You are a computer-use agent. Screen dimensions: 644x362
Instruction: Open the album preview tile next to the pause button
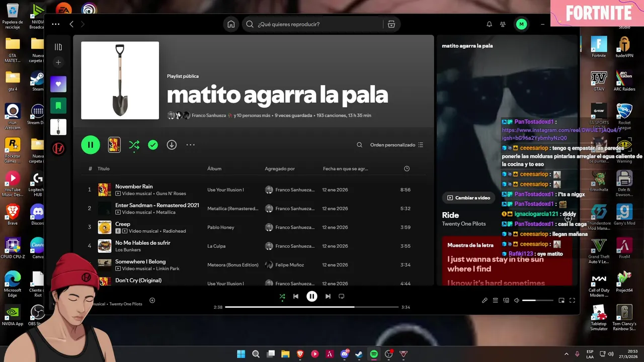tap(114, 145)
